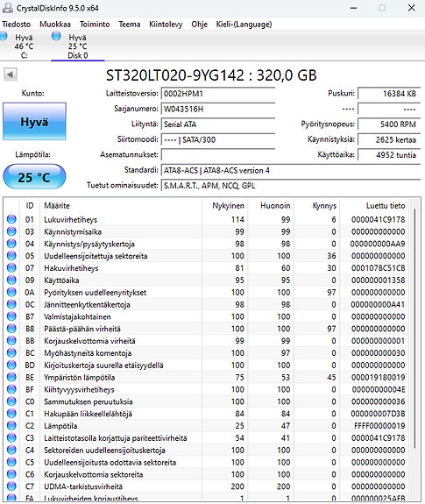This screenshot has height=504, width=425.
Task: Click the Käynnistyksiä field 2625 kertaa
Action: [x=389, y=140]
